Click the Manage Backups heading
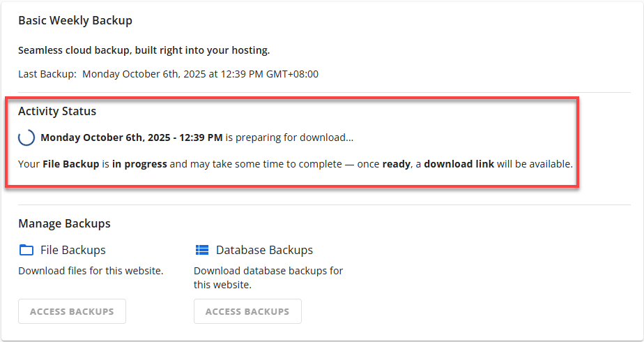Screen dimensions: 644x342 click(64, 224)
